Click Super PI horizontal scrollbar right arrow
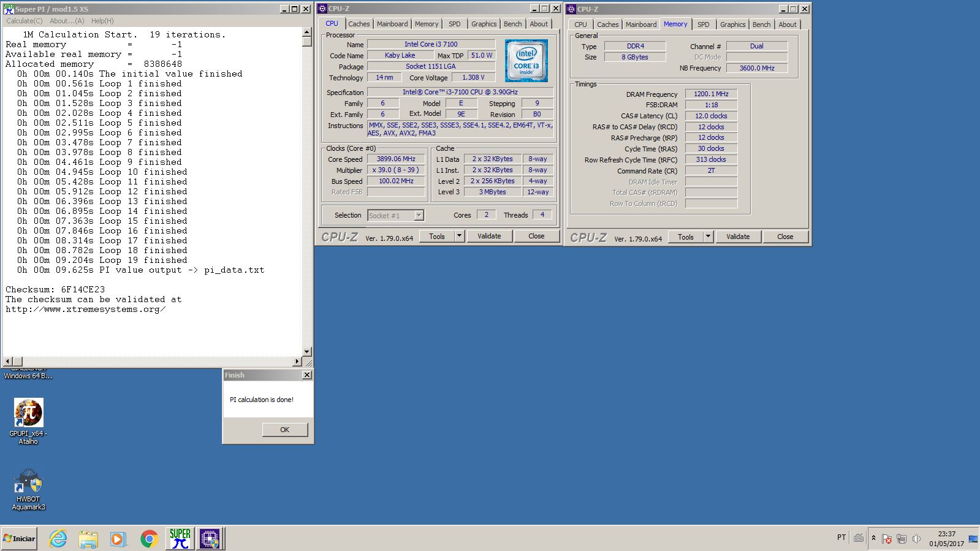Screen dimensions: 980x551 pyautogui.click(x=298, y=361)
